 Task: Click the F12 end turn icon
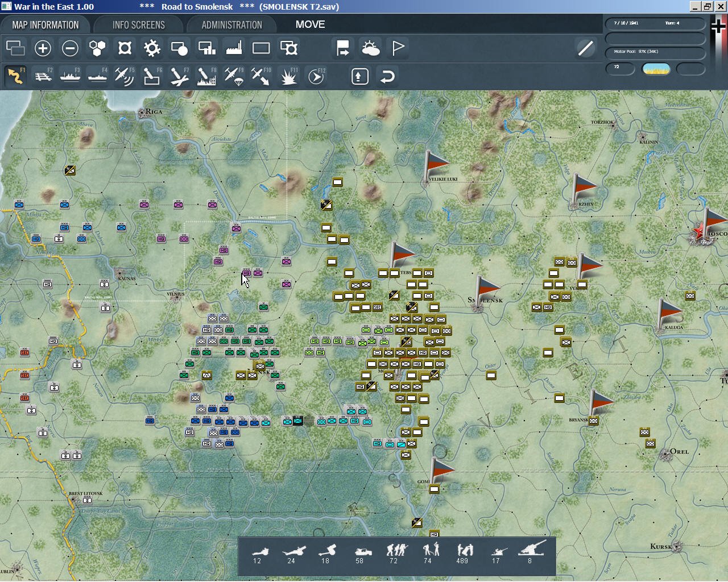(316, 76)
